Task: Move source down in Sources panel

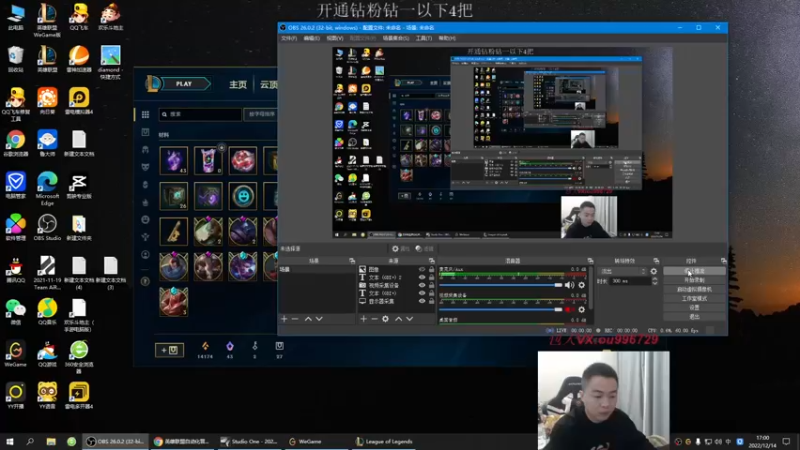Action: pos(410,319)
